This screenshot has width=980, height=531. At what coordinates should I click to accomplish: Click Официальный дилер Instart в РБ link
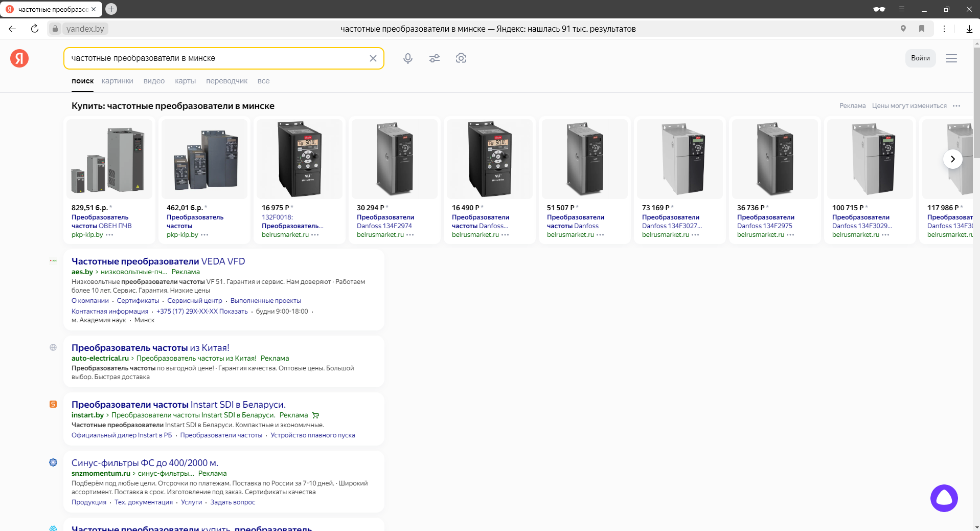[122, 435]
